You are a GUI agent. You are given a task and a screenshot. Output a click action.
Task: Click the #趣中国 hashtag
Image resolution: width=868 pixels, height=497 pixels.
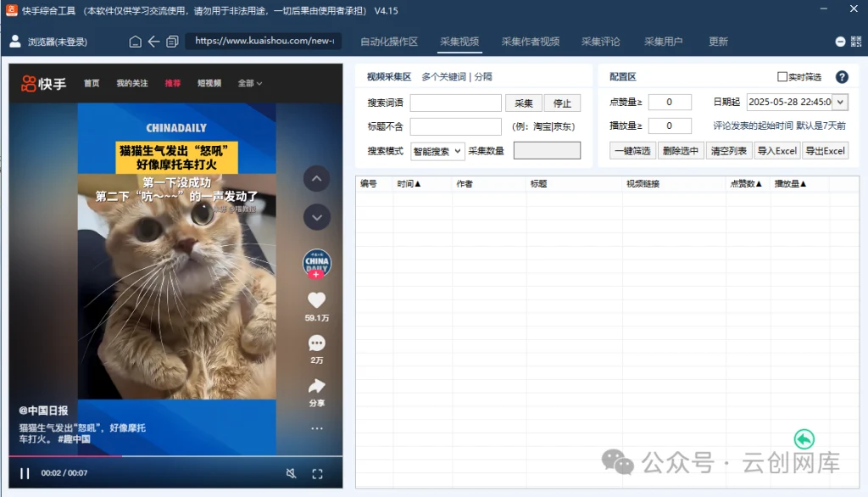pos(75,438)
